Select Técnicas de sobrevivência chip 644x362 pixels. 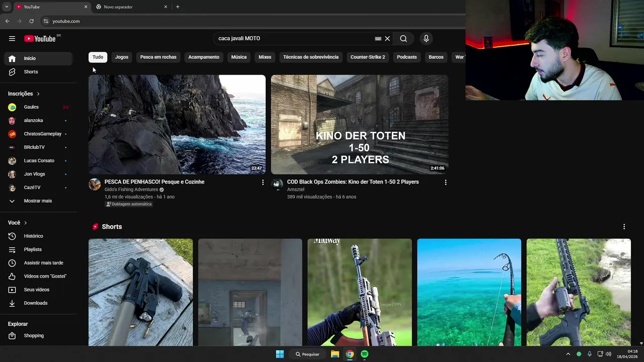coord(311,57)
